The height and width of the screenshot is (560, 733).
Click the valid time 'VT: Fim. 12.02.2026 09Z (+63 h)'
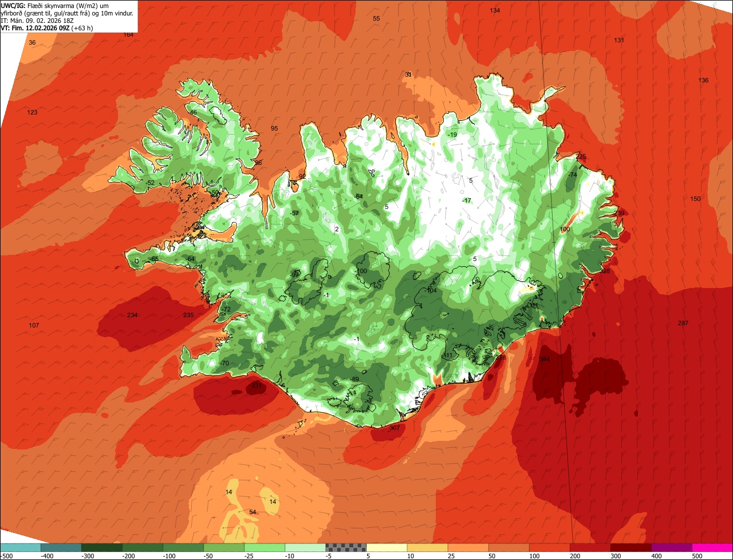pyautogui.click(x=47, y=27)
